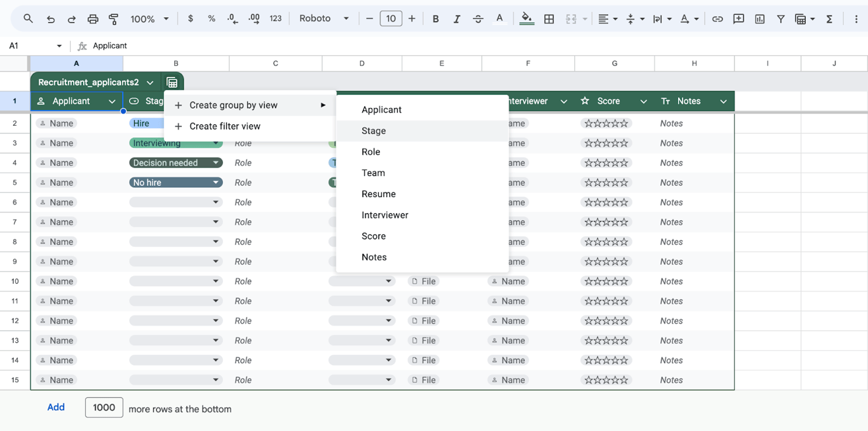Undo the last action
Image resolution: width=868 pixels, height=431 pixels.
click(x=50, y=19)
